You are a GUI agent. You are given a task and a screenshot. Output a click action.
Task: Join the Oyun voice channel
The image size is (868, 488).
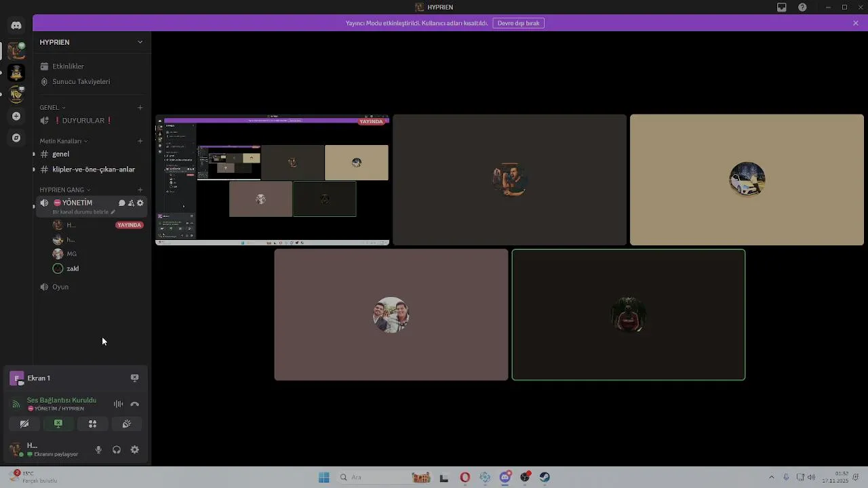92,287
